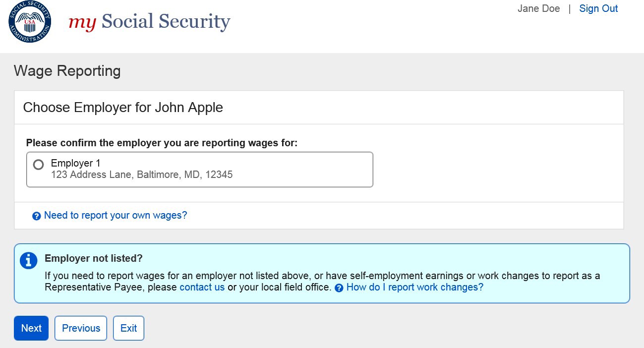This screenshot has height=348, width=644.
Task: Click the Jane Doe user name
Action: click(538, 8)
